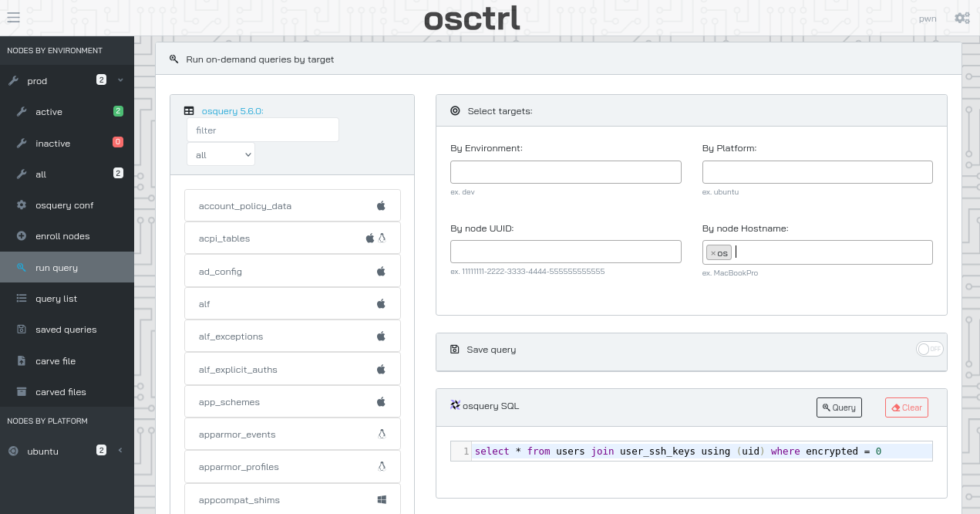
Task: Click the Save query floppy icon
Action: pyautogui.click(x=455, y=350)
